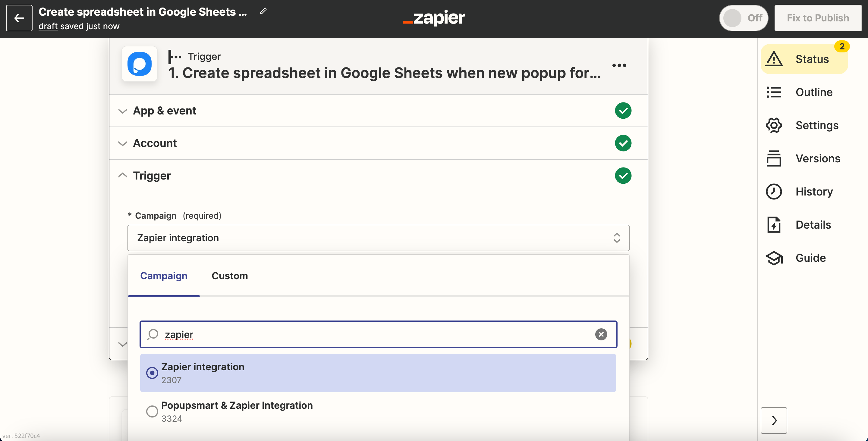
Task: Open the History clock item
Action: tap(804, 191)
